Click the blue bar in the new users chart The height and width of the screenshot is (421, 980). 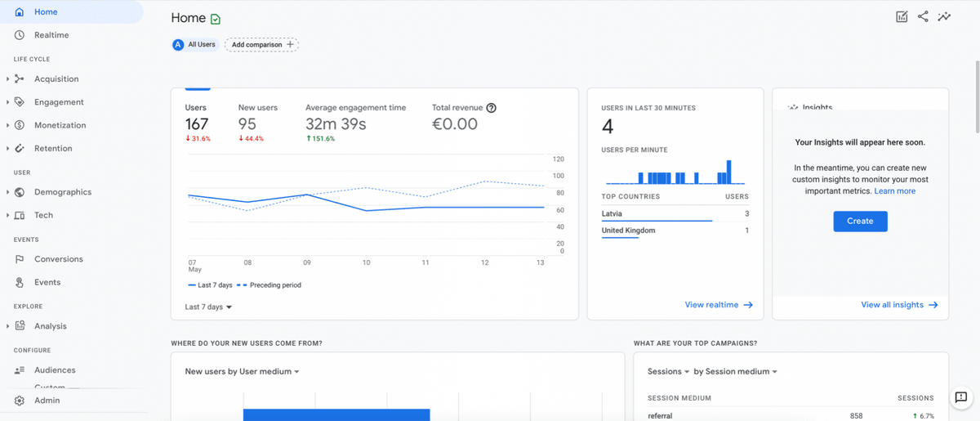coord(336,414)
